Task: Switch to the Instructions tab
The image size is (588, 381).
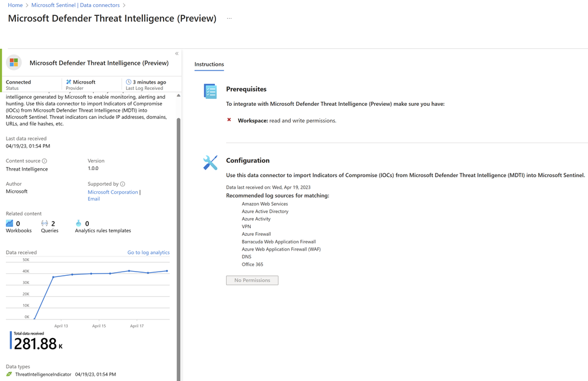Action: pos(209,65)
